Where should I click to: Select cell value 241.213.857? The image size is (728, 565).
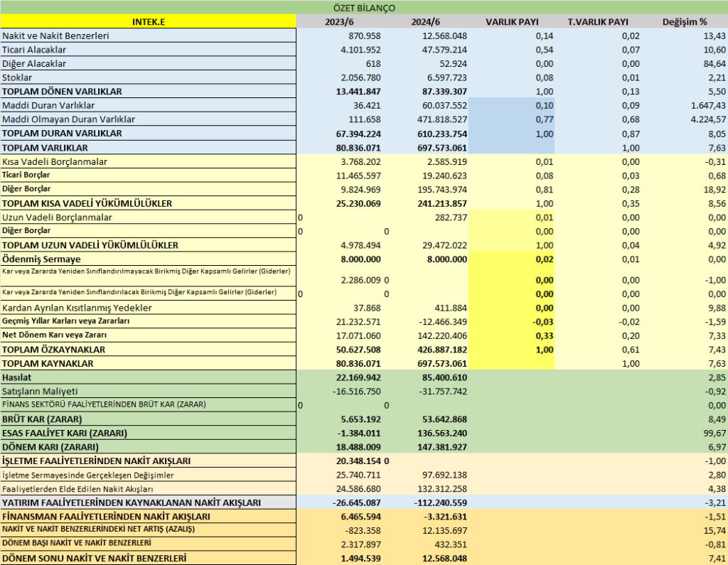pos(442,203)
